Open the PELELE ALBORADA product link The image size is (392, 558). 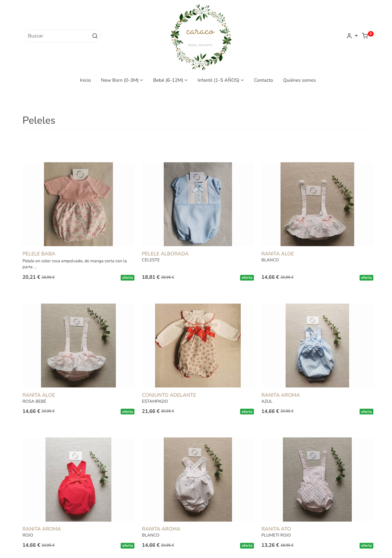(x=165, y=253)
